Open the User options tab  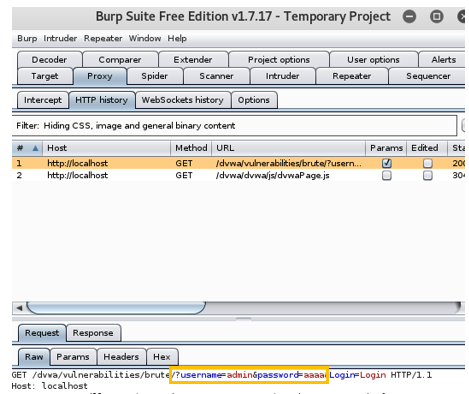373,60
